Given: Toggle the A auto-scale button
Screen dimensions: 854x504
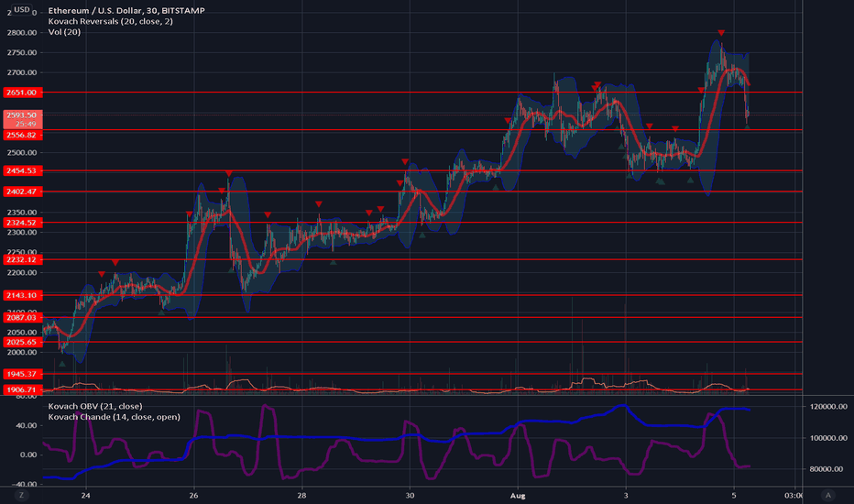Looking at the screenshot, I should pos(827,495).
